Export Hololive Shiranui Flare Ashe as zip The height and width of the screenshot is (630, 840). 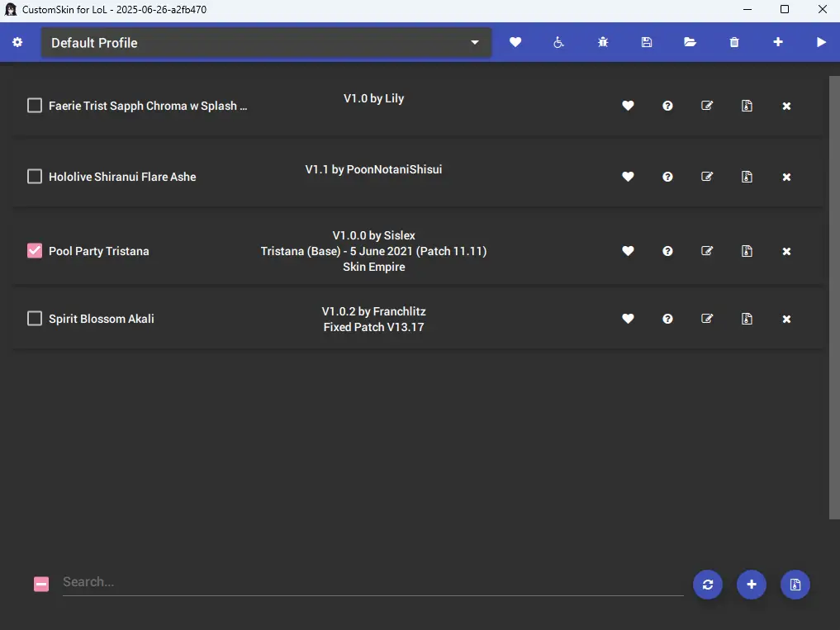coord(747,177)
